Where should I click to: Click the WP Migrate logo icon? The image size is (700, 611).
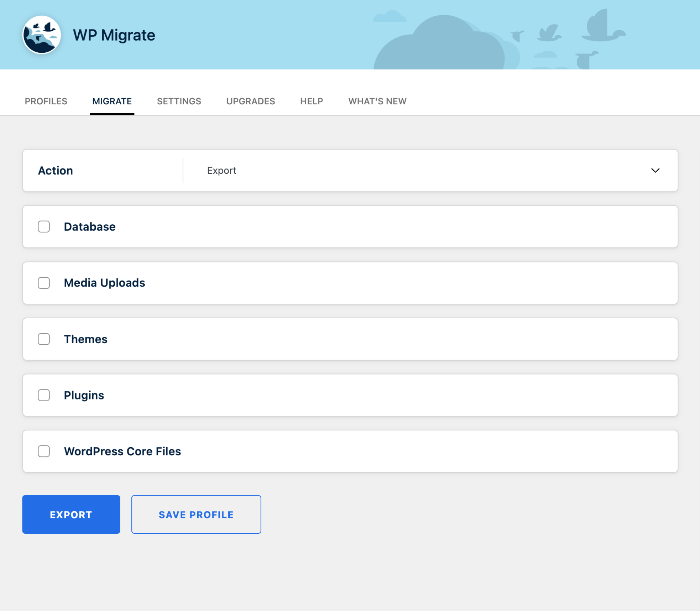point(42,35)
